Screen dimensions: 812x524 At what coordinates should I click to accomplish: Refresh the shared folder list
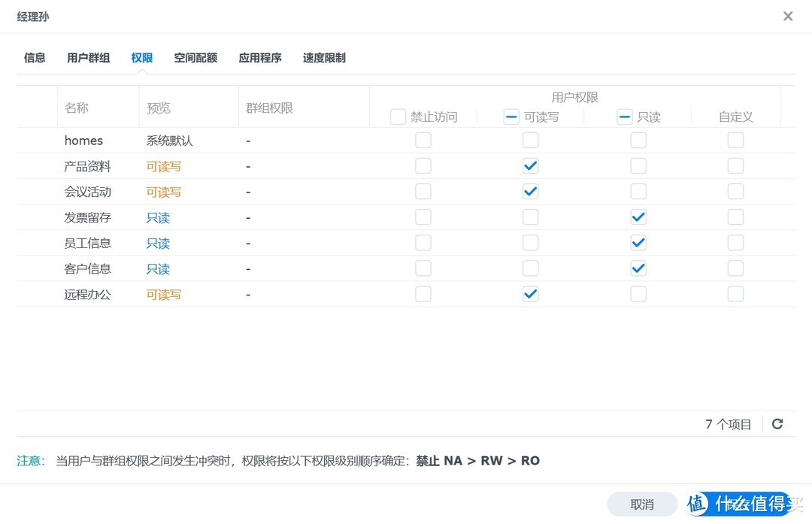[x=777, y=423]
